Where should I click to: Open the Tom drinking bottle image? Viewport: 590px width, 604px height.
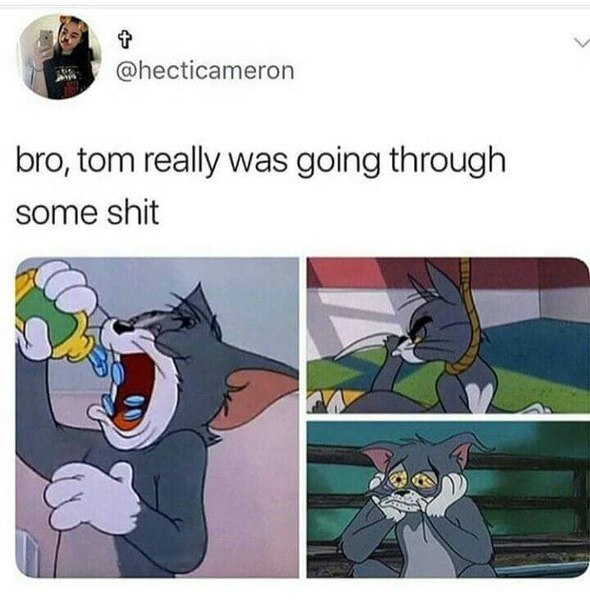click(x=157, y=418)
